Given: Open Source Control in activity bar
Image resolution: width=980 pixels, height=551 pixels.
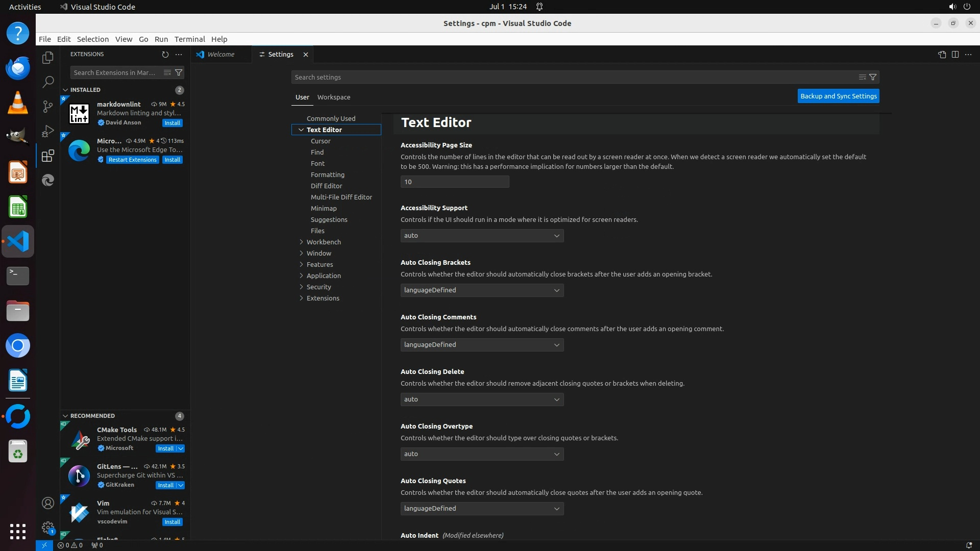Looking at the screenshot, I should (48, 106).
